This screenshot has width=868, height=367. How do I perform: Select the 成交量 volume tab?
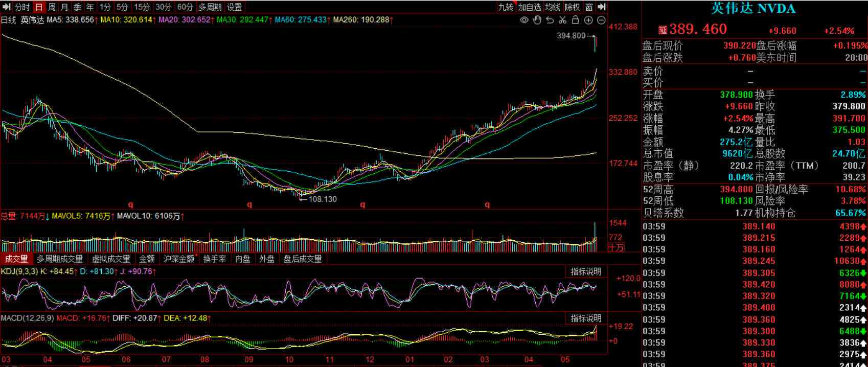click(16, 259)
